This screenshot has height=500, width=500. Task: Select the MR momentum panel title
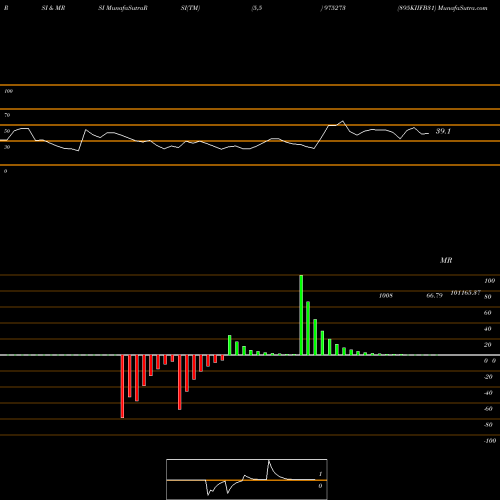[446, 260]
